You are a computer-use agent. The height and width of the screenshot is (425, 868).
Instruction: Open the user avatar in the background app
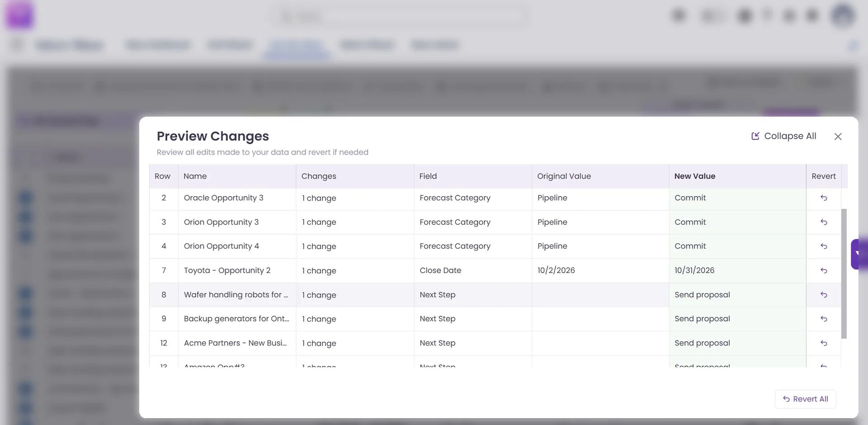click(843, 16)
